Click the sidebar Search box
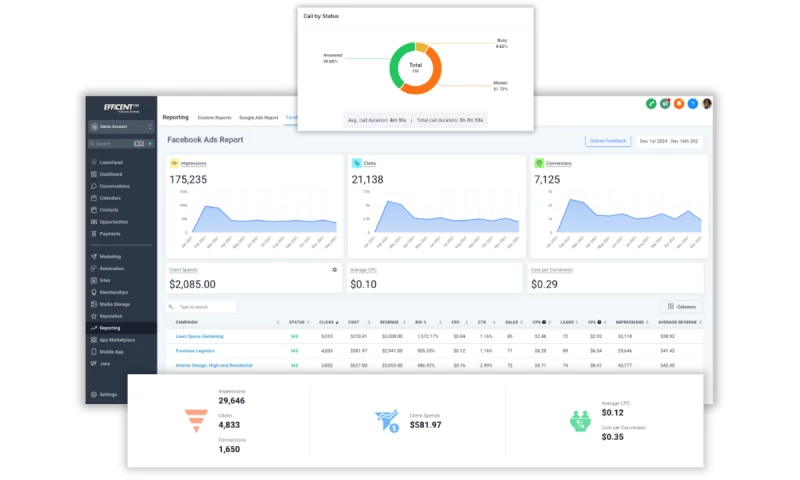Screen dimensions: 800x480 point(110,144)
